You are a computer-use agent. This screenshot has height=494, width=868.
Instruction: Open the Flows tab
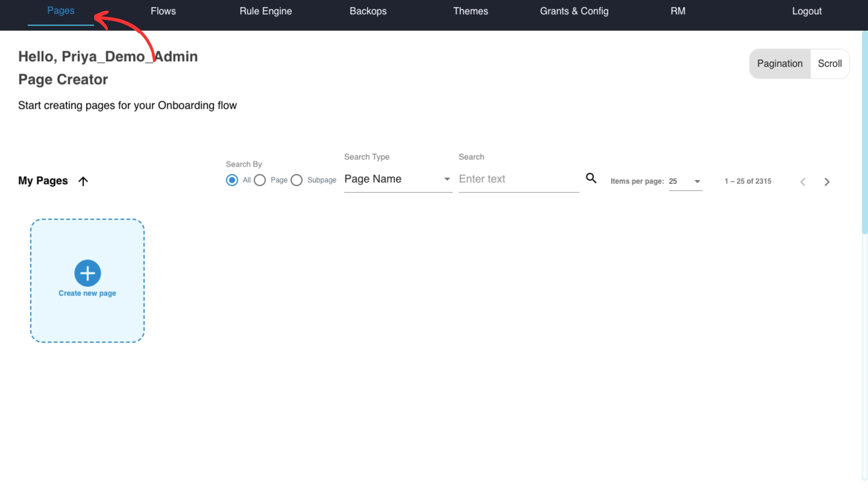click(163, 11)
